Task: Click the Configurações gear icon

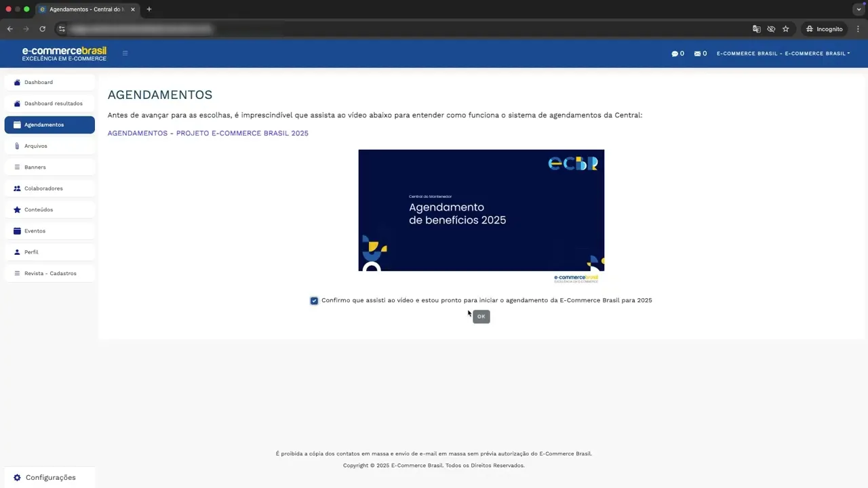Action: click(x=17, y=478)
